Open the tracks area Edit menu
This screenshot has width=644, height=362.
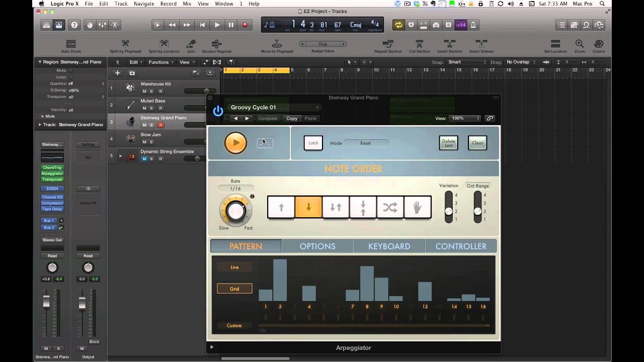pos(135,62)
